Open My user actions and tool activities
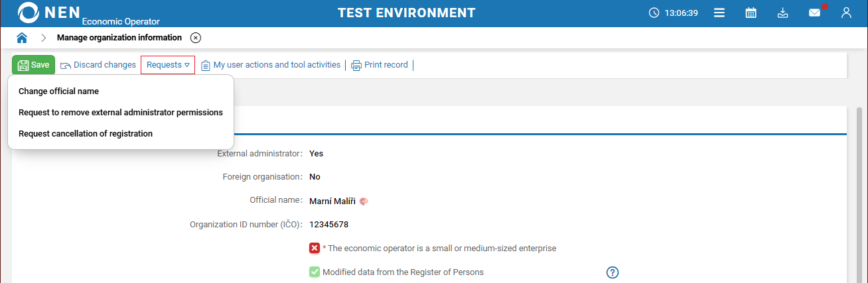 pyautogui.click(x=271, y=65)
